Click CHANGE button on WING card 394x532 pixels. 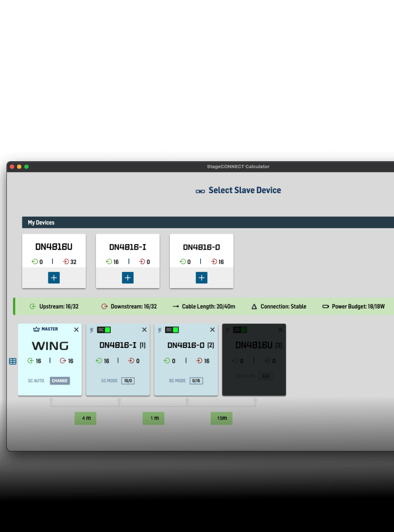tap(60, 381)
